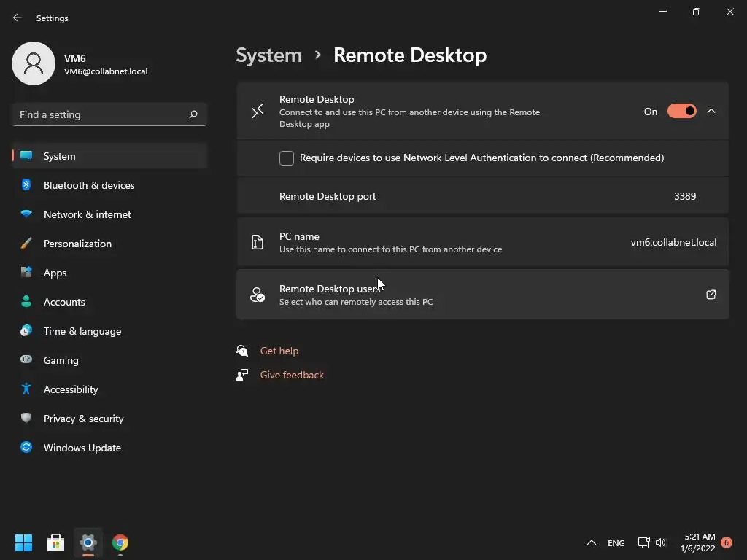Image resolution: width=747 pixels, height=560 pixels.
Task: Open the Give feedback link
Action: [x=292, y=376]
